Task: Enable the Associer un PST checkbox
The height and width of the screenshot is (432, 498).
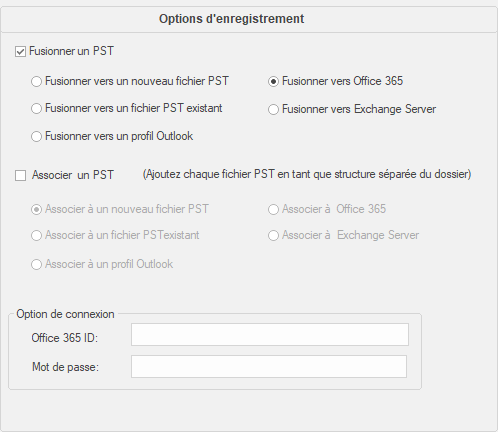Action: [20, 175]
